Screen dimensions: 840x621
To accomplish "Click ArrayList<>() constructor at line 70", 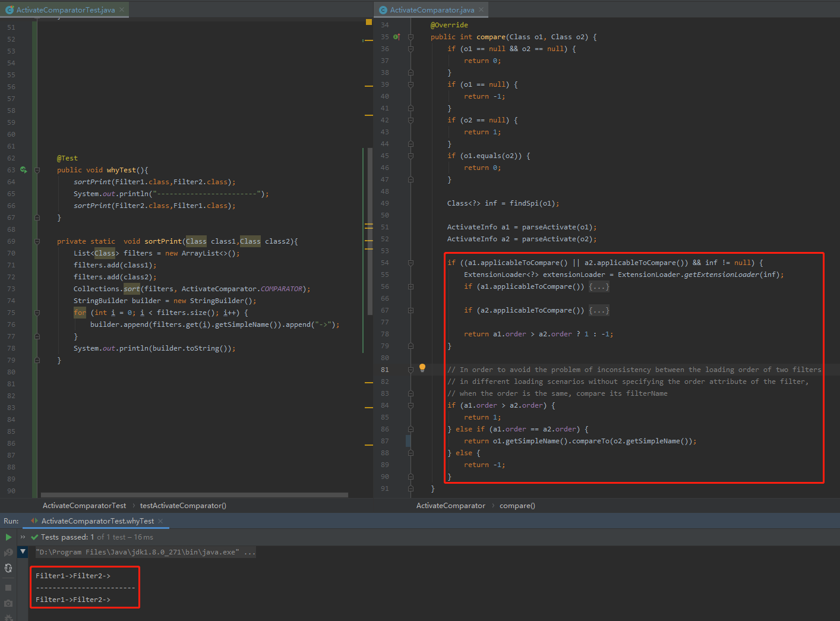I will coord(208,253).
